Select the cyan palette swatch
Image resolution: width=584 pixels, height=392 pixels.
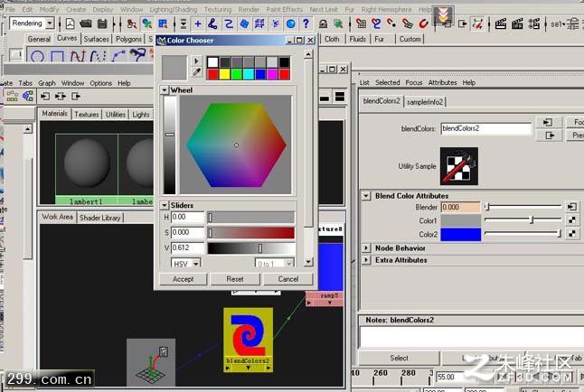249,74
